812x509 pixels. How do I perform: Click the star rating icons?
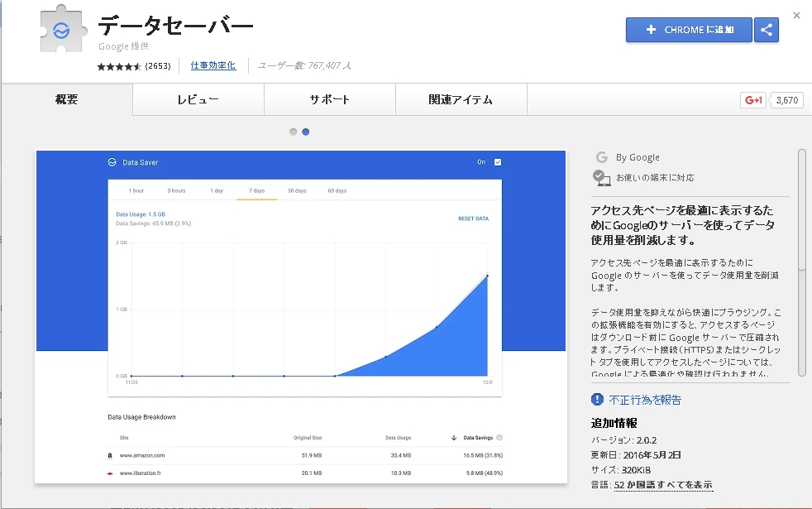120,65
